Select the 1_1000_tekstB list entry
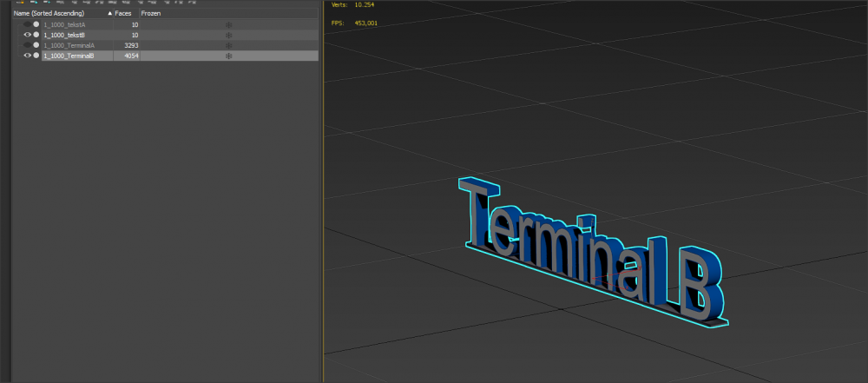 click(x=65, y=35)
